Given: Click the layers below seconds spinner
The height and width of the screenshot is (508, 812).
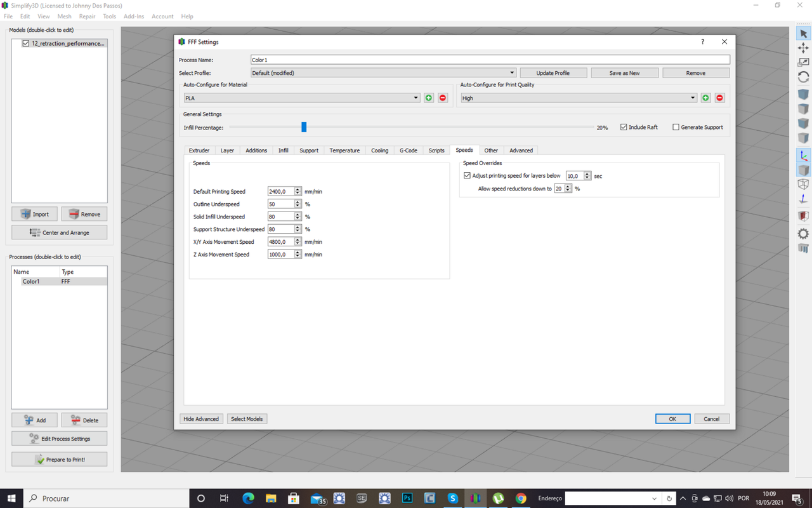Looking at the screenshot, I should [587, 176].
